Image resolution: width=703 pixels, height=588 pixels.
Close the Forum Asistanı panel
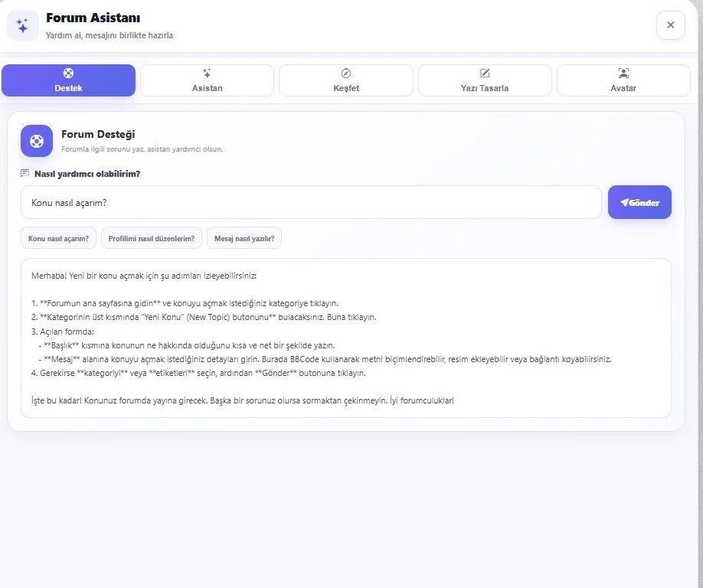point(670,25)
